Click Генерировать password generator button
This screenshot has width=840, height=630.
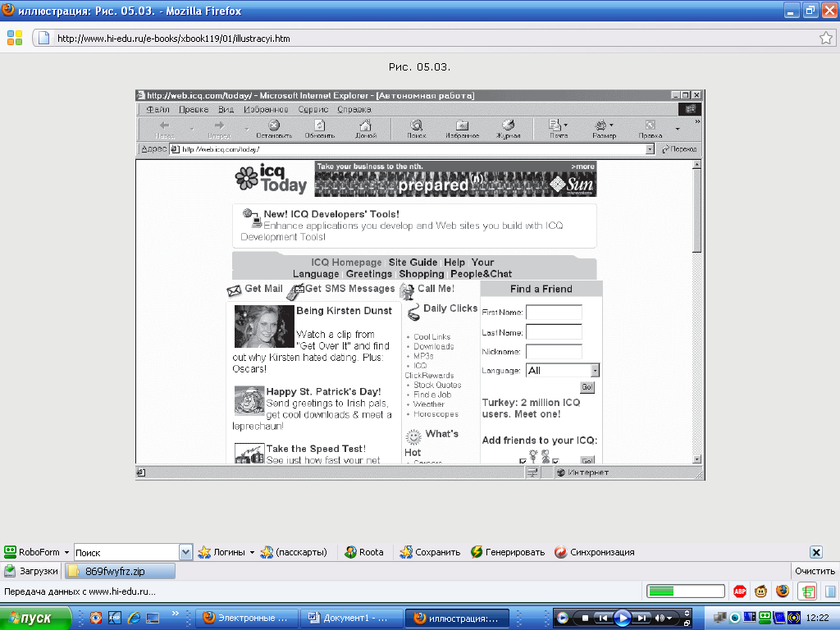pos(508,552)
